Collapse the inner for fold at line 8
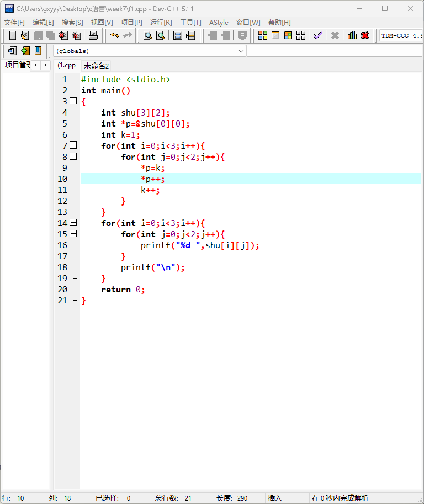Screen dimensions: 424x504 click(x=73, y=156)
